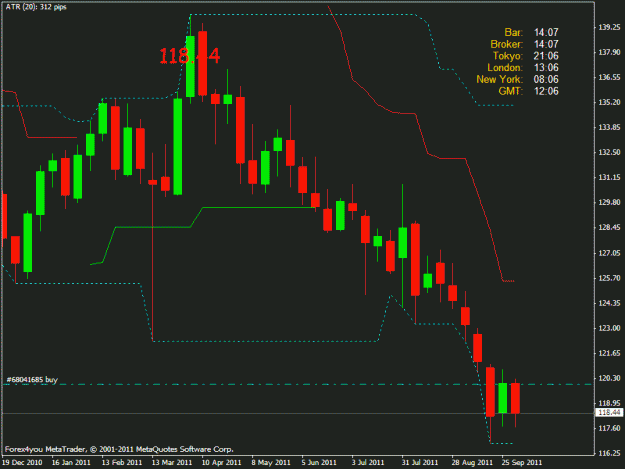The width and height of the screenshot is (625, 469).
Task: Click the New York: 08:06 clock entry
Action: (x=517, y=79)
